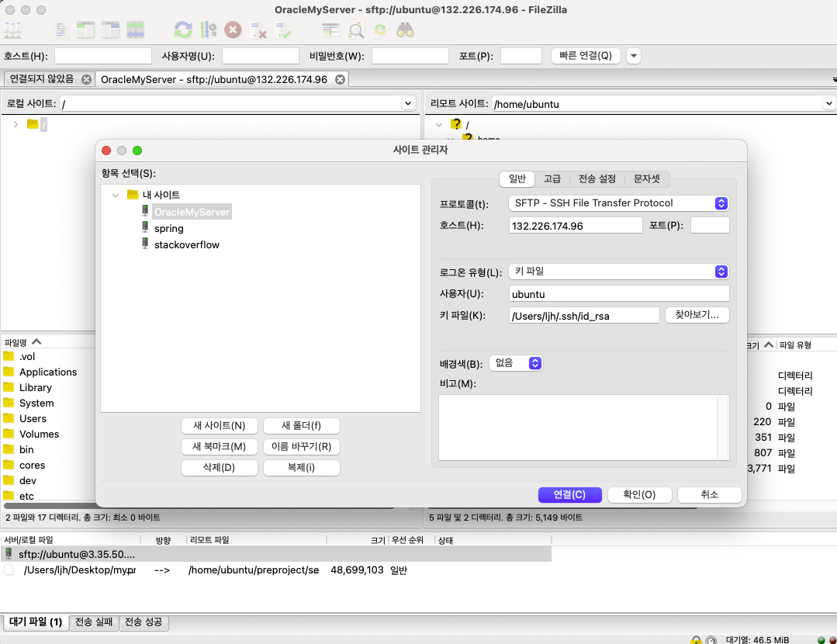
Task: Open quick connect history dropdown arrow
Action: click(634, 56)
